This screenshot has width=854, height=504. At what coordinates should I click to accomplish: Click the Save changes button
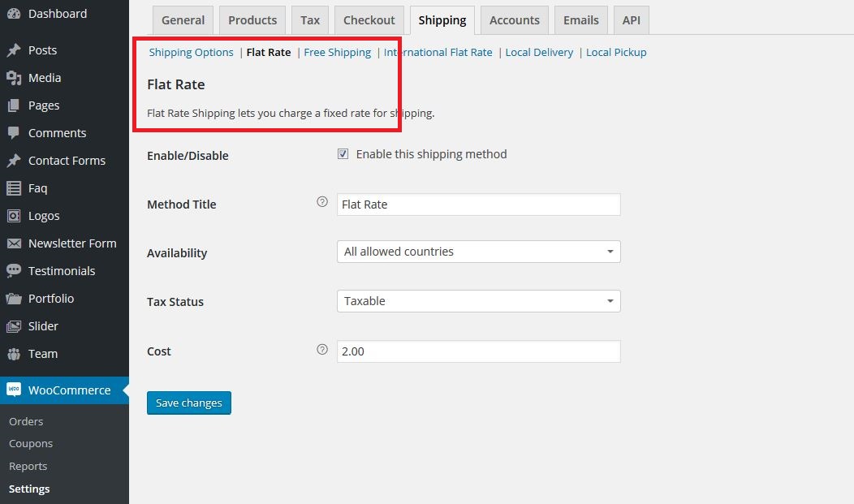(x=189, y=403)
